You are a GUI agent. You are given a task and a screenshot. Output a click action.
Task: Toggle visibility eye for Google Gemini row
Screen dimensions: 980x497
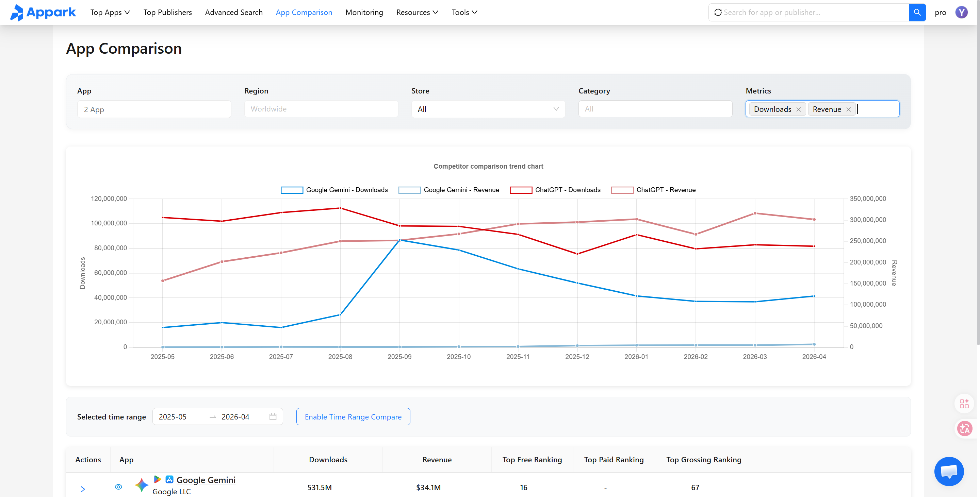(118, 487)
